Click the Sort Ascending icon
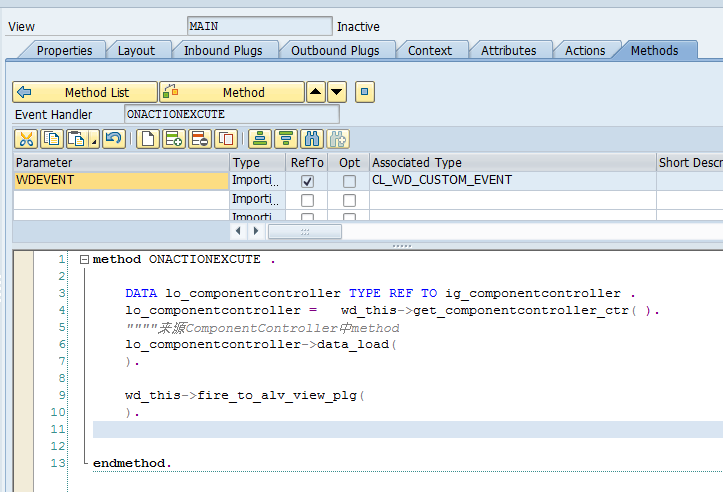 [x=260, y=139]
